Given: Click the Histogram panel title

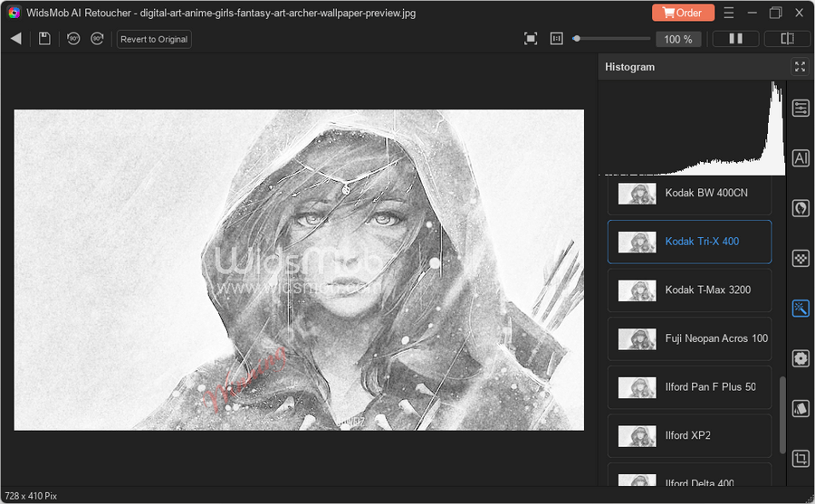Looking at the screenshot, I should tap(629, 67).
